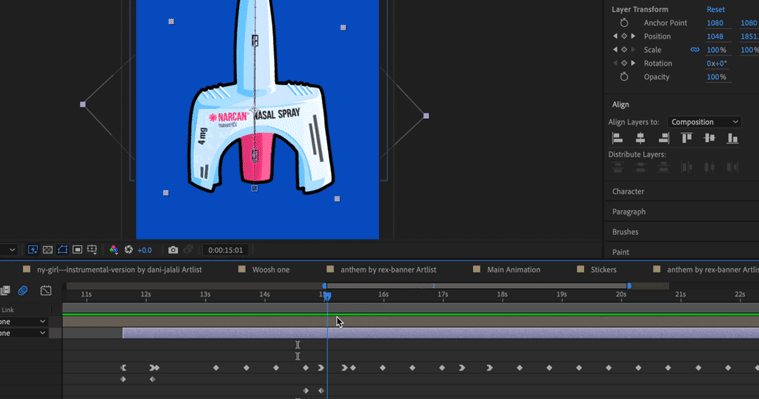Enable the Region of Interest button
The image size is (759, 399).
click(x=77, y=250)
